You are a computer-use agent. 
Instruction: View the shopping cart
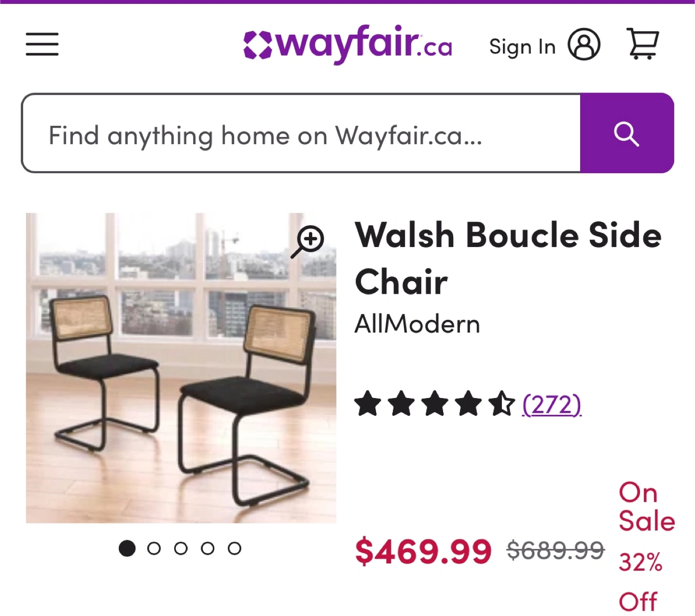pos(642,44)
